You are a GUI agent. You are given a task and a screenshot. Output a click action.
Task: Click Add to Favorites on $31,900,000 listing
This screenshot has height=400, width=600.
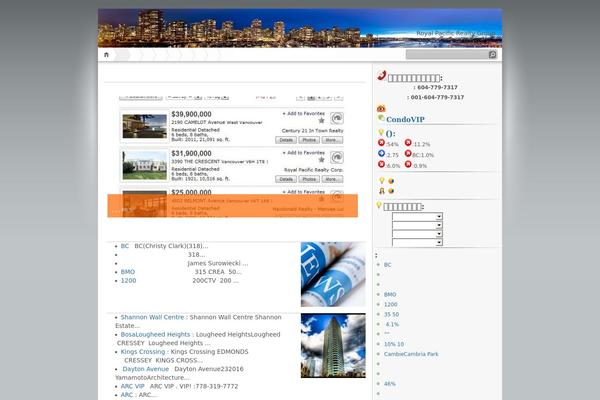click(x=304, y=153)
